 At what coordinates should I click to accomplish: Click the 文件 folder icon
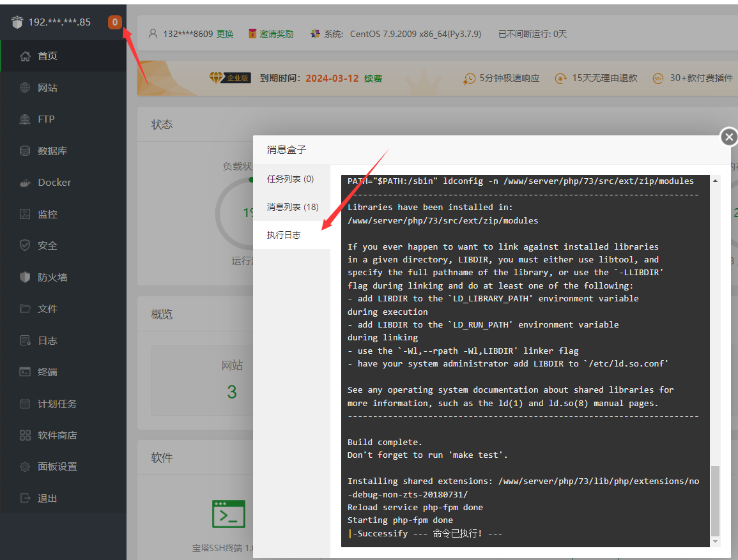25,309
